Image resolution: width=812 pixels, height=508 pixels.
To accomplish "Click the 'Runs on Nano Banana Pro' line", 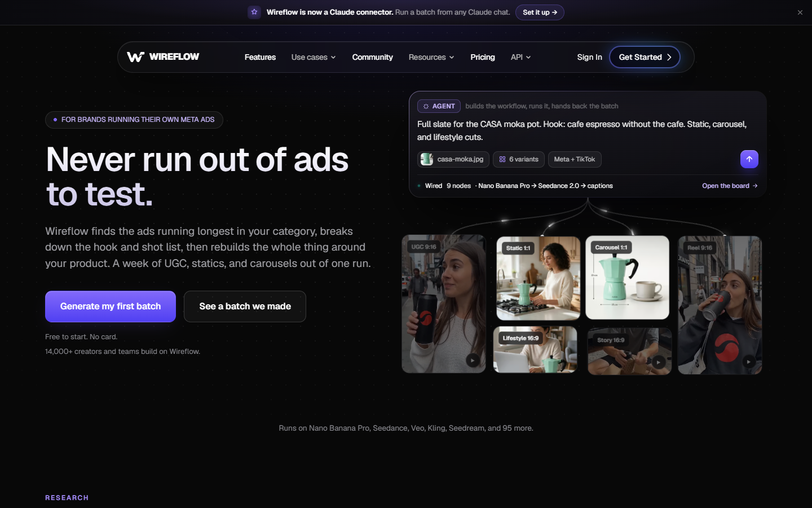I will click(406, 428).
